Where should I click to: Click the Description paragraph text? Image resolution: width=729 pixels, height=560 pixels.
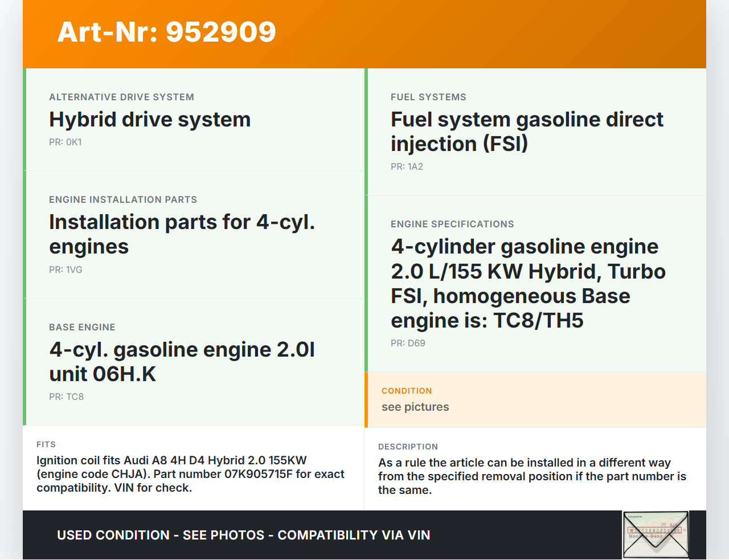[532, 476]
